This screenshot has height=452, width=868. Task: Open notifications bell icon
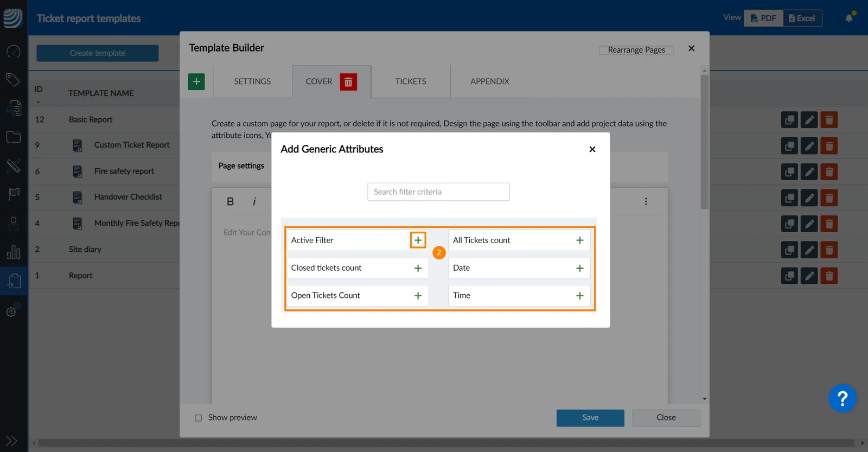pos(849,18)
